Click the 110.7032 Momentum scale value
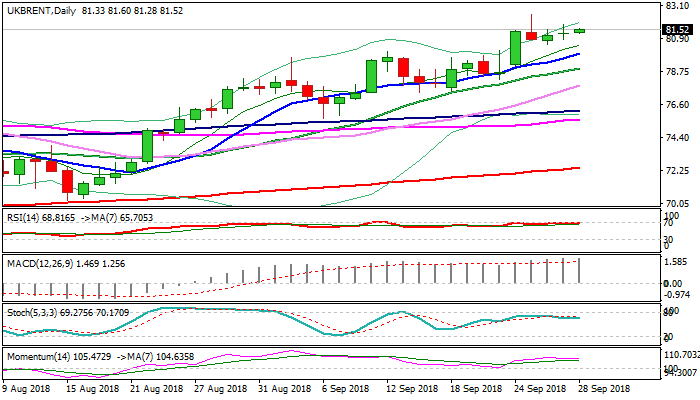The image size is (700, 400). tap(679, 355)
